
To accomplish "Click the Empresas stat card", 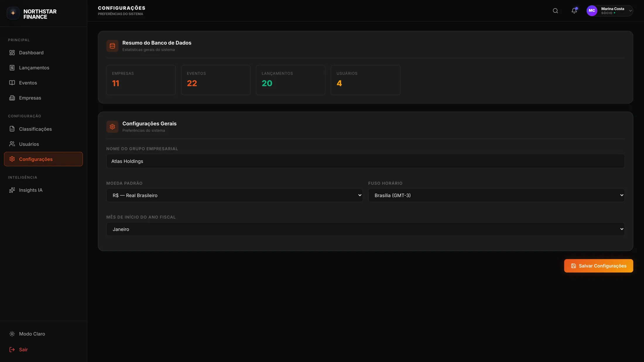I will (141, 80).
